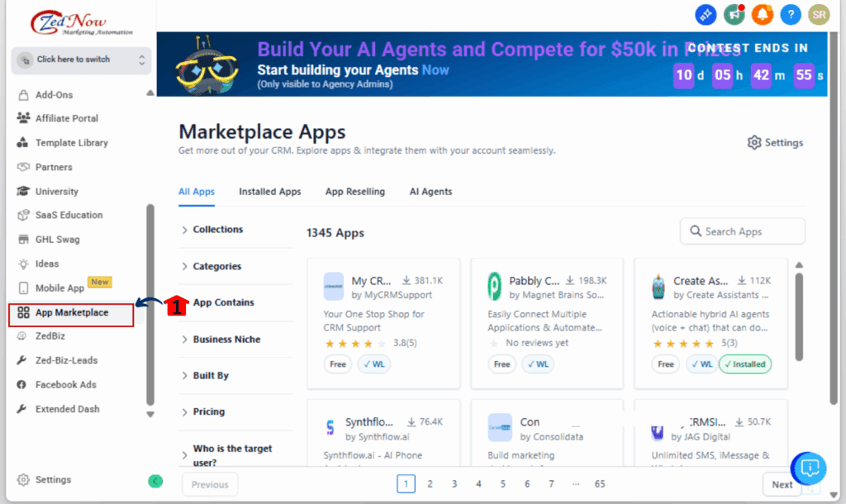Open SaaS Education cube icon

[23, 215]
